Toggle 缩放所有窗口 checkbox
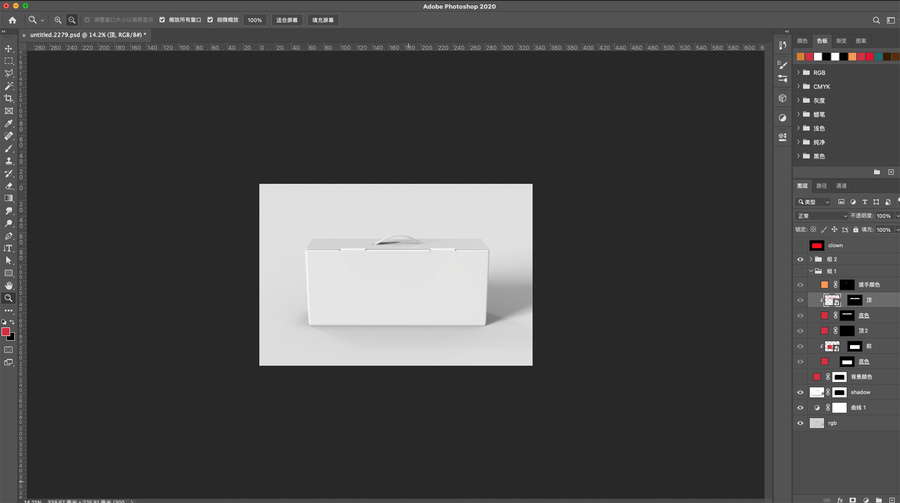The width and height of the screenshot is (900, 503). coord(162,20)
